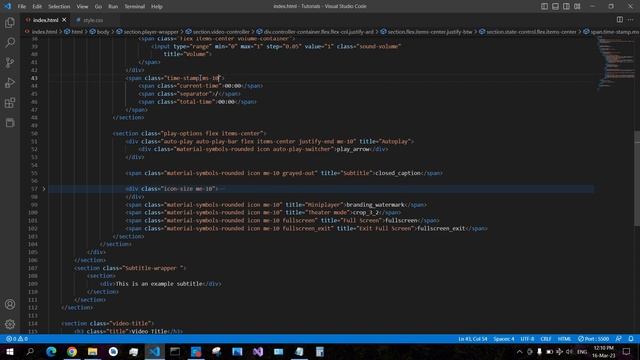Switch to the style.css tab

[93, 20]
